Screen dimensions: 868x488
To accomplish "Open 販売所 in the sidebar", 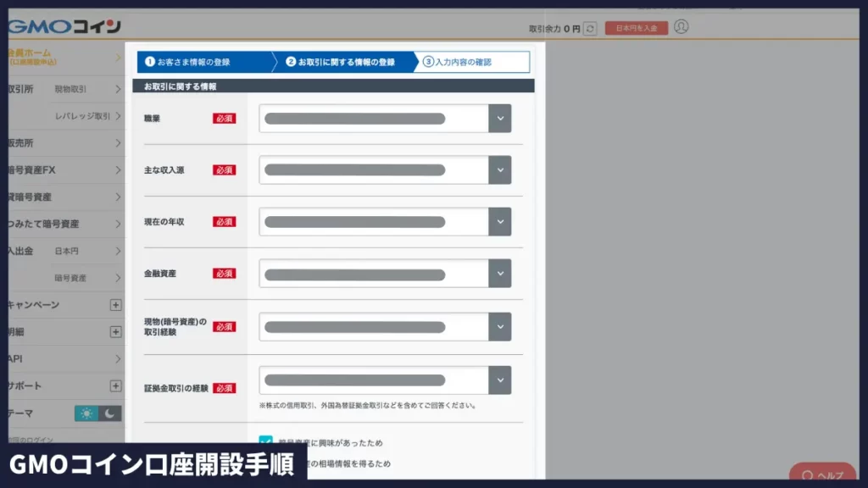I will pyautogui.click(x=65, y=142).
